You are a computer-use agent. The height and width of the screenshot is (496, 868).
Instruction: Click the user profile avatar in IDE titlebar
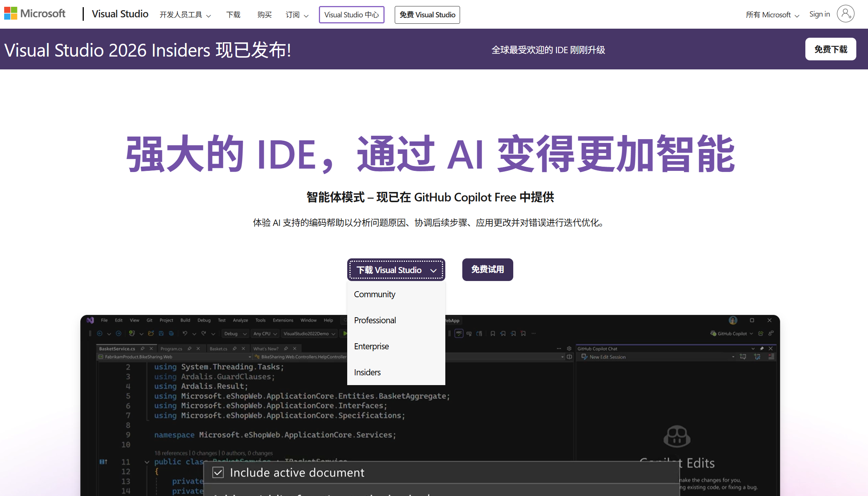pyautogui.click(x=733, y=320)
